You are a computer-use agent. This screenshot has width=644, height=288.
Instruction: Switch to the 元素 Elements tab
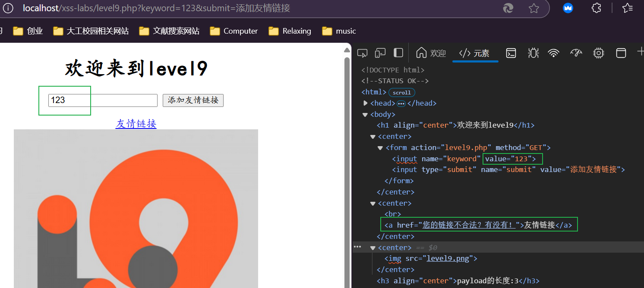click(x=475, y=53)
